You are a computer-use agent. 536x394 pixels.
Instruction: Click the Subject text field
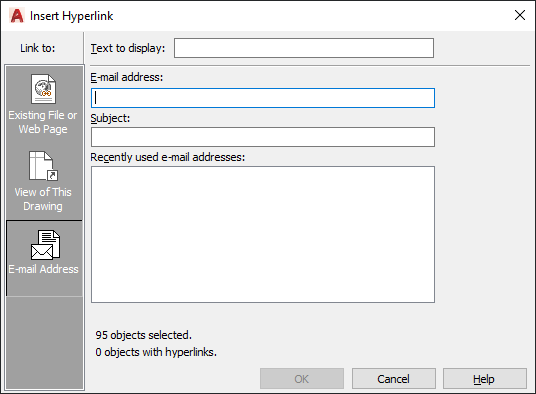click(263, 137)
